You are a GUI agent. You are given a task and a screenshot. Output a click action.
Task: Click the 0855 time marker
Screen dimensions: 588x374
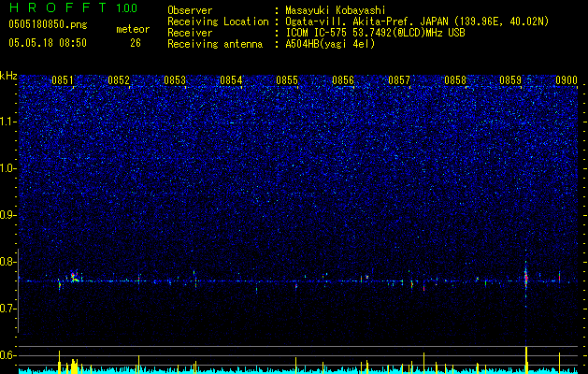point(287,80)
